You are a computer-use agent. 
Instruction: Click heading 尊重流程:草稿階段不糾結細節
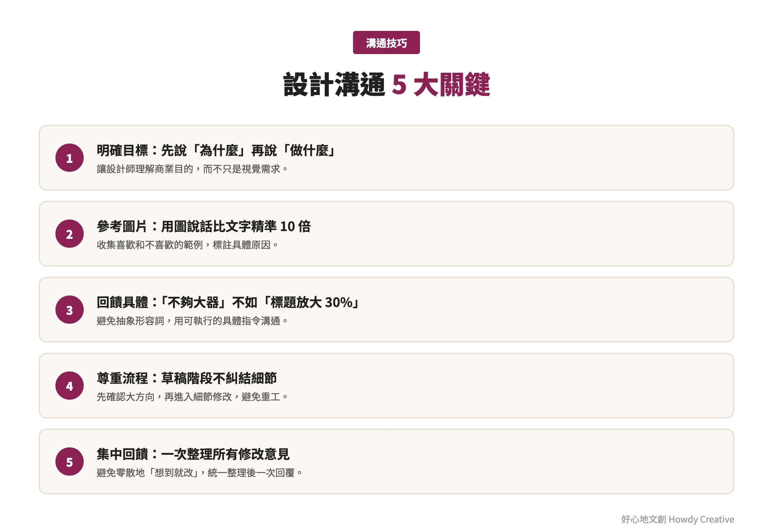click(187, 378)
